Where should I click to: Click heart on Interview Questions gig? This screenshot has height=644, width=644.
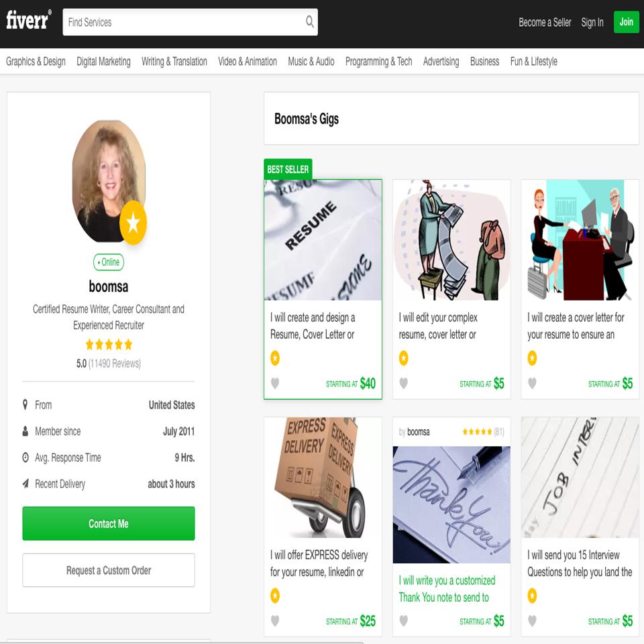[532, 621]
